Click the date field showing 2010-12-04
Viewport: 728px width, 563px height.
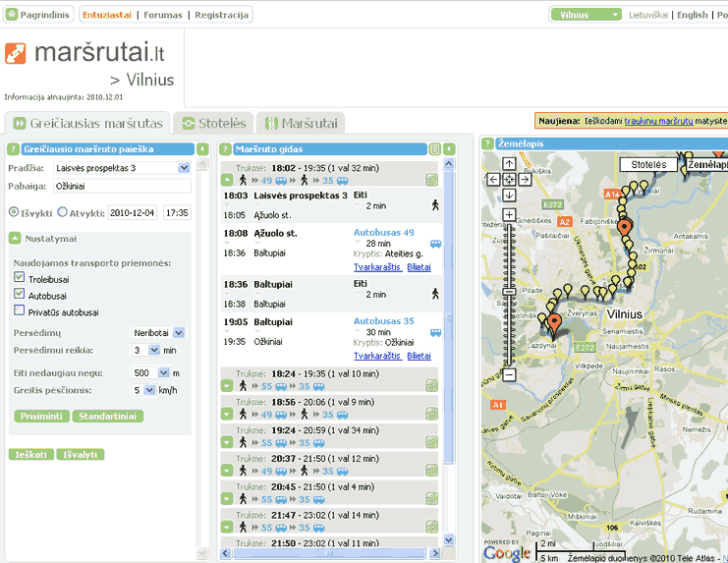coord(133,212)
